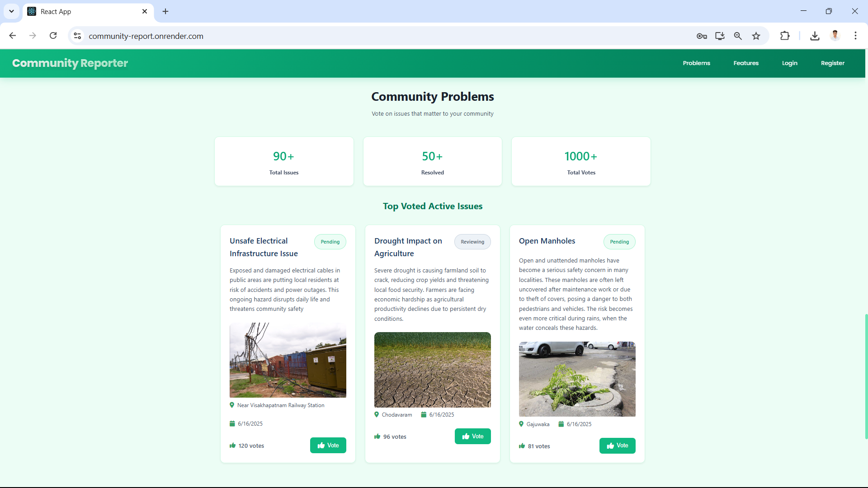This screenshot has width=868, height=488.
Task: Open the Problems navigation link
Action: pyautogui.click(x=696, y=63)
